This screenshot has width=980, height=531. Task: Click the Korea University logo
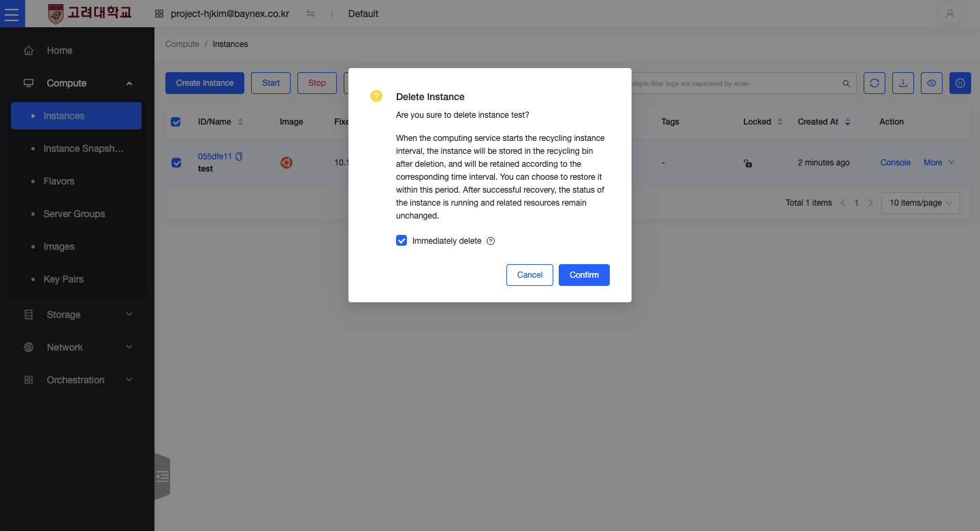click(90, 14)
